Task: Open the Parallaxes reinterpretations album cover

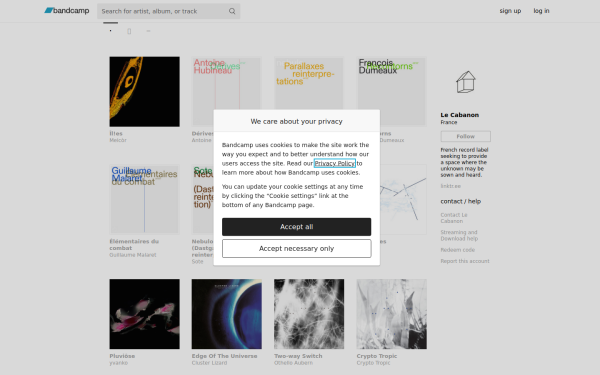Action: (x=309, y=83)
